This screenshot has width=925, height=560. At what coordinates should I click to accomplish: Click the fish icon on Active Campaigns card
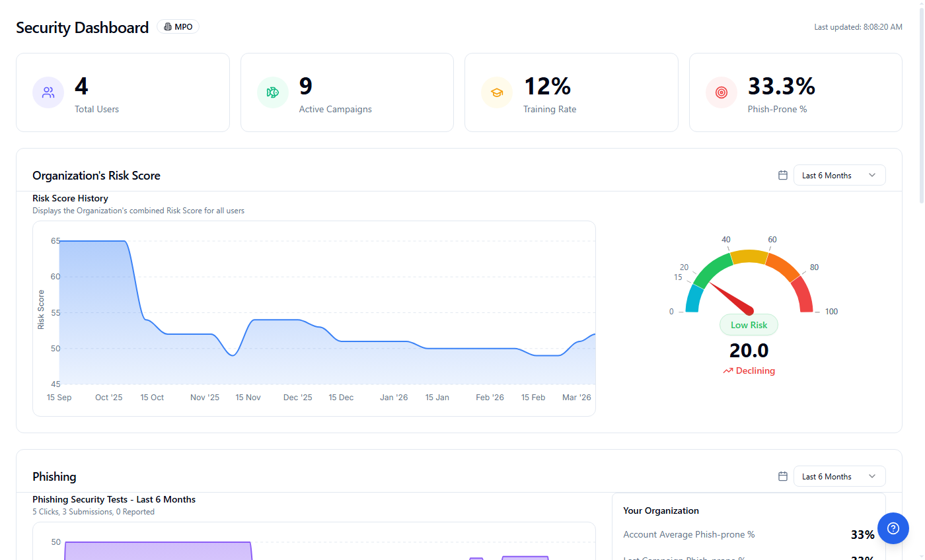(x=273, y=92)
